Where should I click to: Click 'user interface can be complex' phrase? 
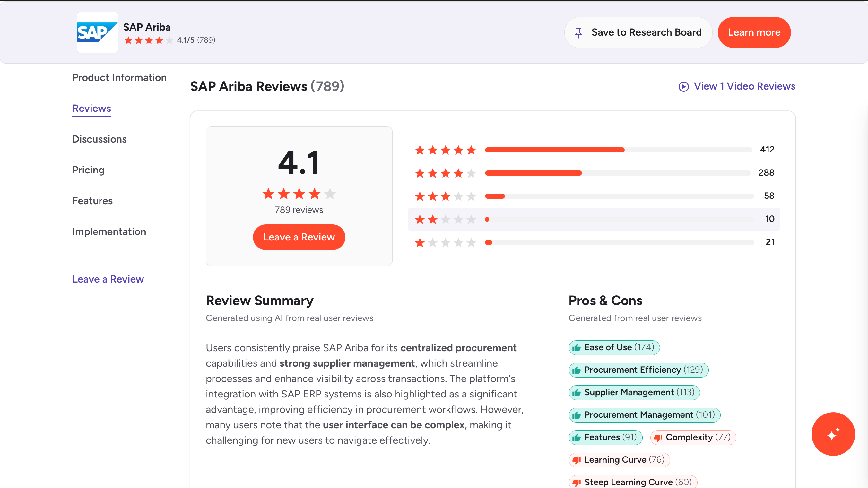tap(394, 425)
